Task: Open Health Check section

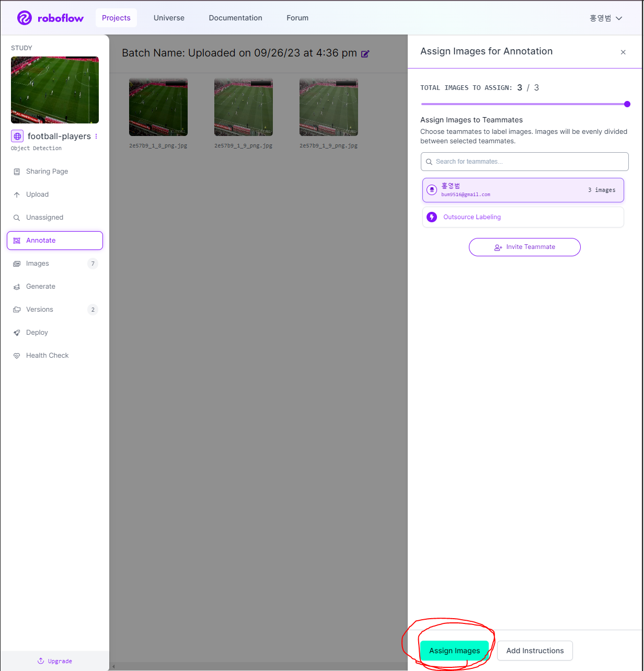Action: pos(55,356)
